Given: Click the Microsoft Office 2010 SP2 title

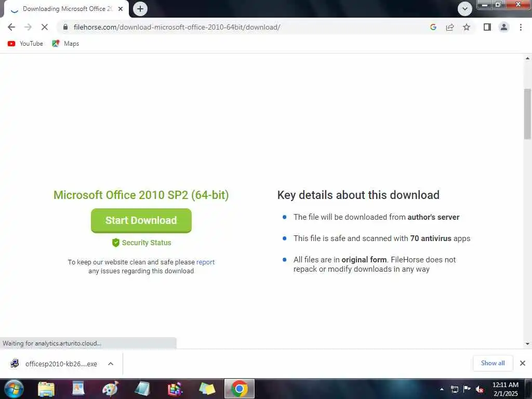Looking at the screenshot, I should pyautogui.click(x=141, y=195).
